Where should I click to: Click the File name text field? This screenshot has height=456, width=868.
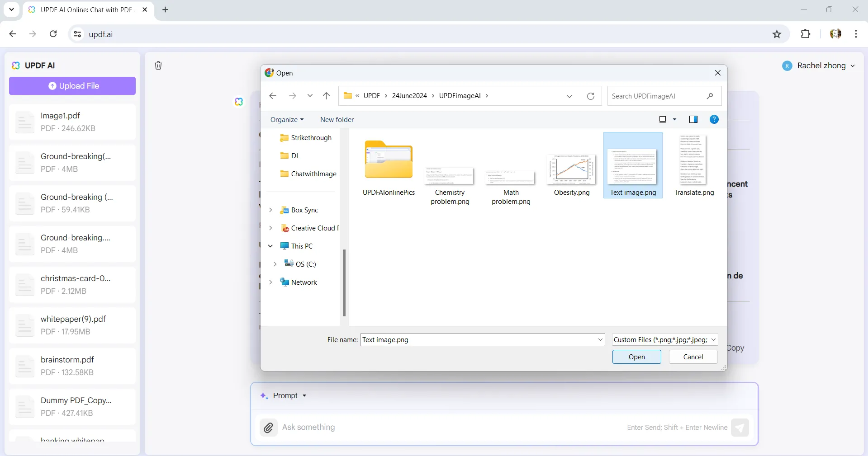[x=479, y=340]
